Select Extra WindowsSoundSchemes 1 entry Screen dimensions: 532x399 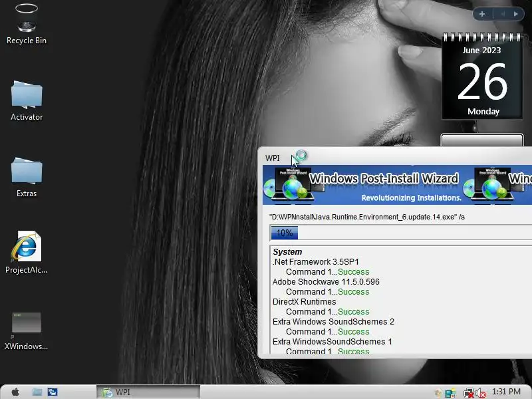click(332, 342)
